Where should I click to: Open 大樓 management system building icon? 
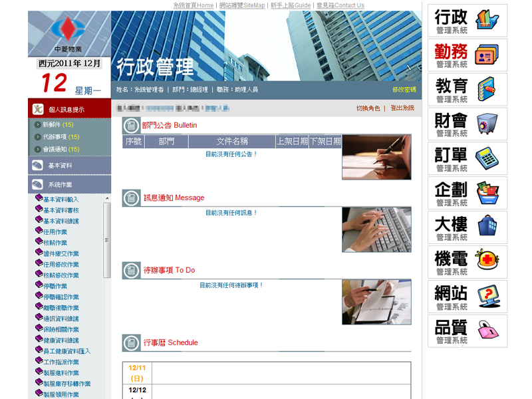[487, 225]
